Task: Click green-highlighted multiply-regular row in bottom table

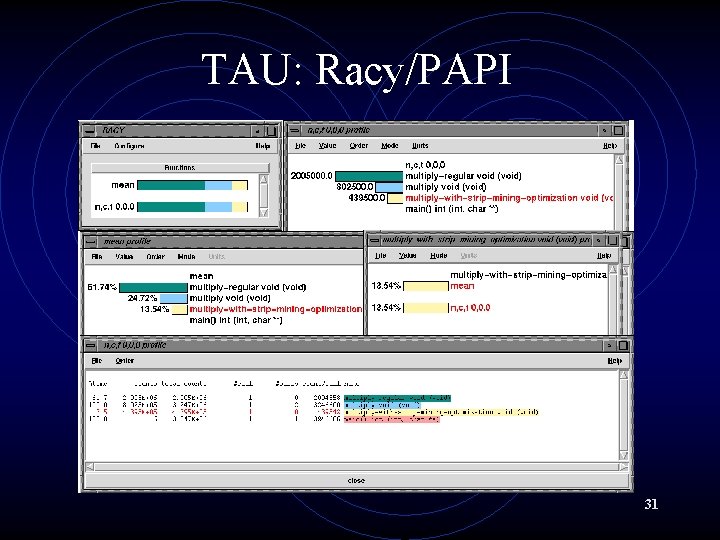Action: pos(397,398)
